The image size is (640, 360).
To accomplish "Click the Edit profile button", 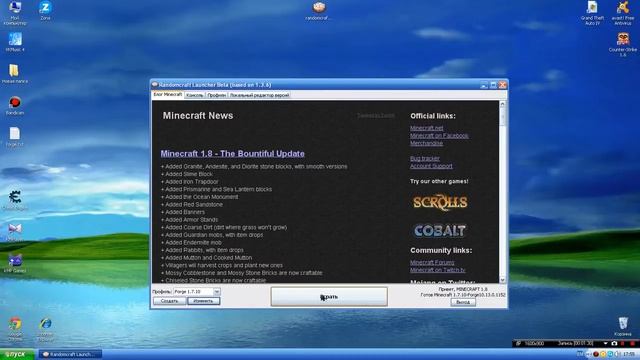I will coord(203,301).
